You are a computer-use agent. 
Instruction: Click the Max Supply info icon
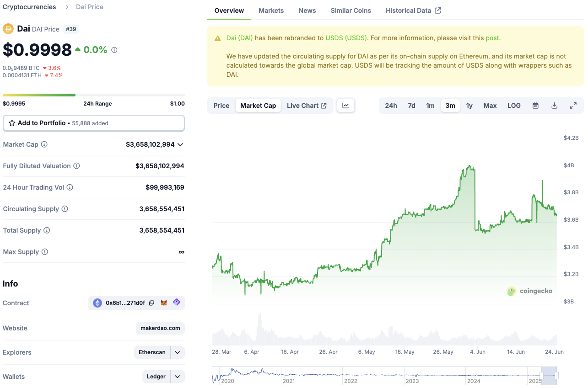point(45,252)
